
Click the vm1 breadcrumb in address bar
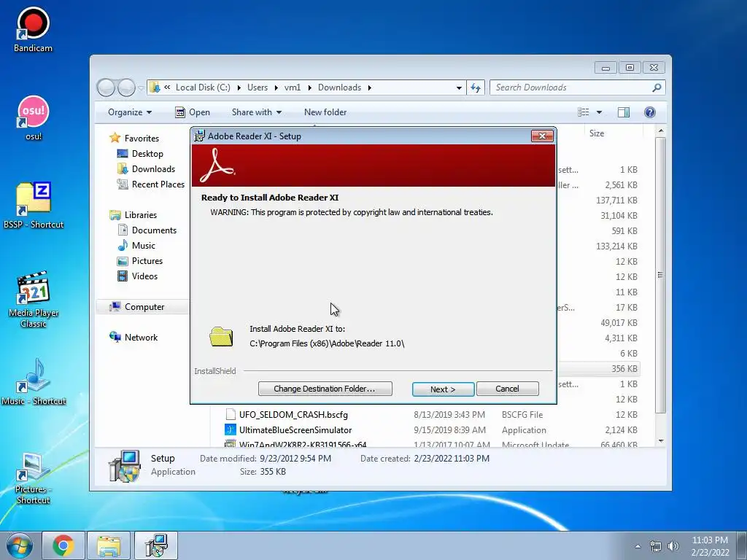pyautogui.click(x=293, y=87)
